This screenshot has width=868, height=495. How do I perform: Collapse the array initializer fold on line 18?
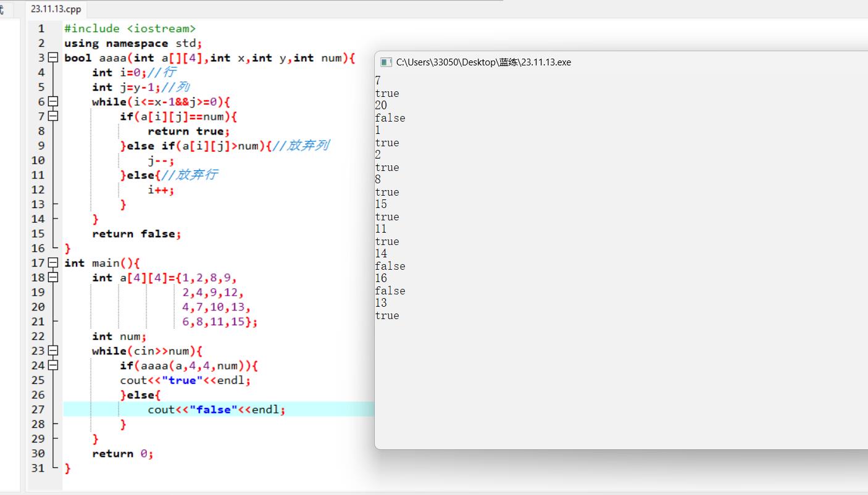point(52,278)
